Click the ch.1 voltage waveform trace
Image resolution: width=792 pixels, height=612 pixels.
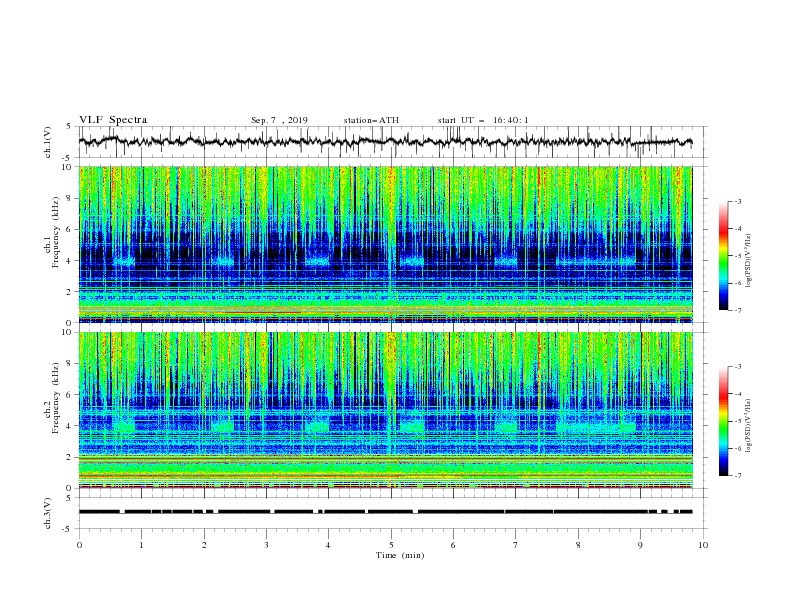coord(385,142)
